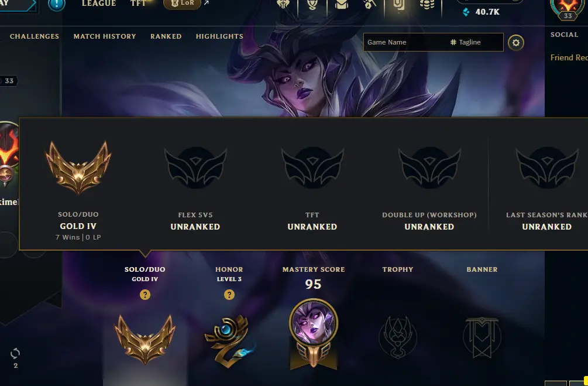The width and height of the screenshot is (588, 386).
Task: Click question mark under Honor Level 3
Action: point(229,295)
